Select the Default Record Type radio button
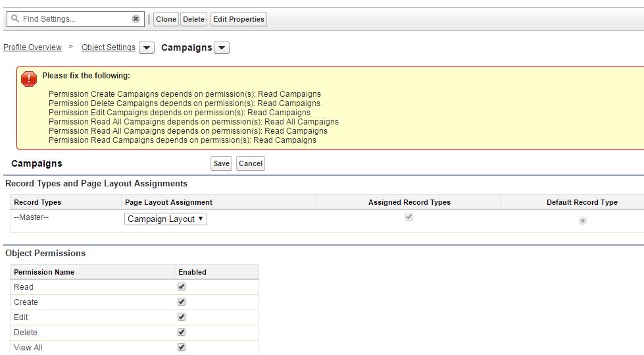 (x=582, y=220)
